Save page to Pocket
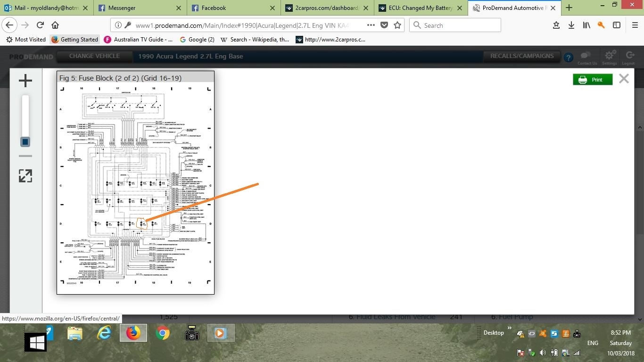Viewport: 644px width, 362px height. pos(384,25)
